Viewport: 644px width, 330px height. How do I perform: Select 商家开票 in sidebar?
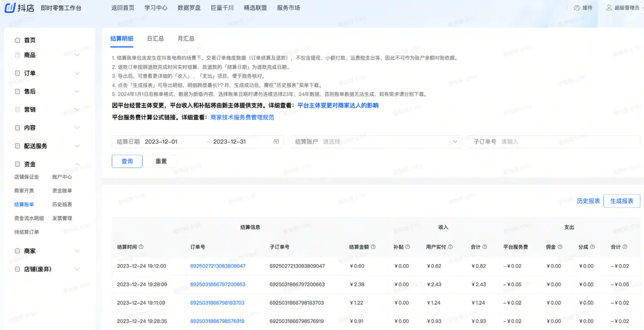pos(24,190)
